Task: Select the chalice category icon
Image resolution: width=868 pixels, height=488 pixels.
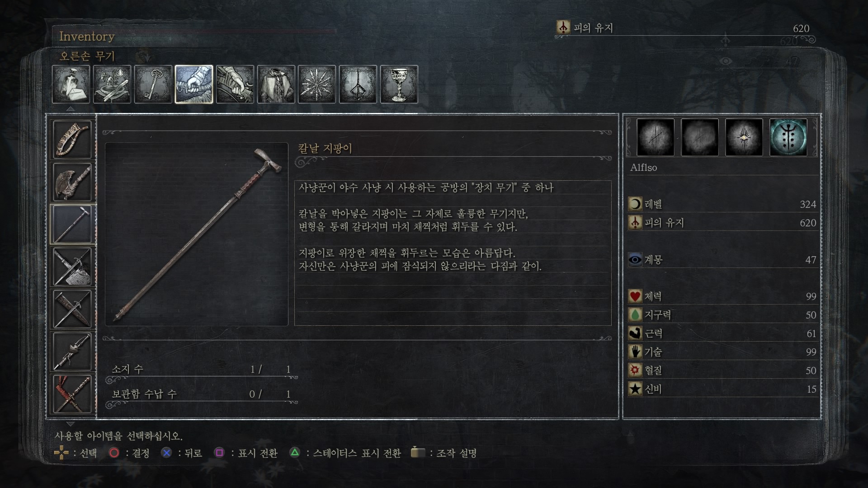Action: click(x=399, y=84)
